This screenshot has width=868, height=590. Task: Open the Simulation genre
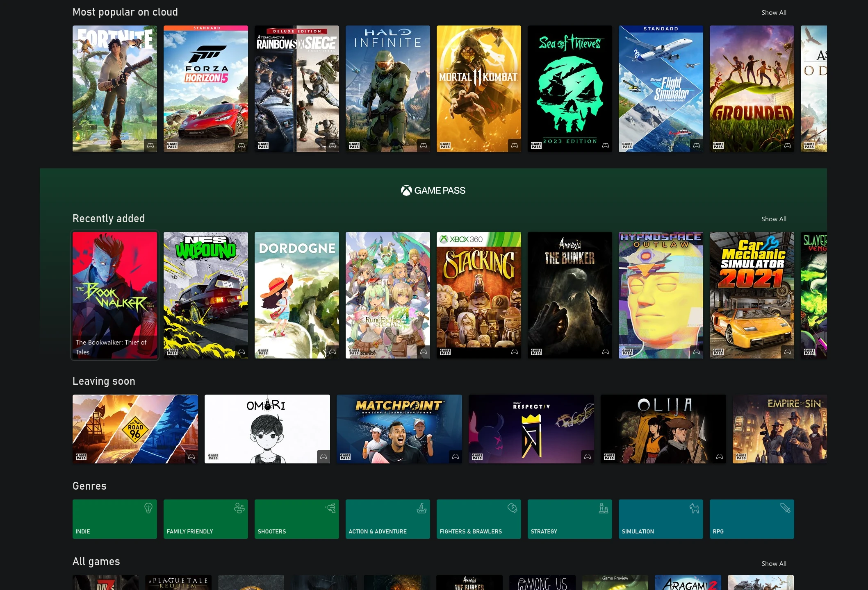(661, 519)
